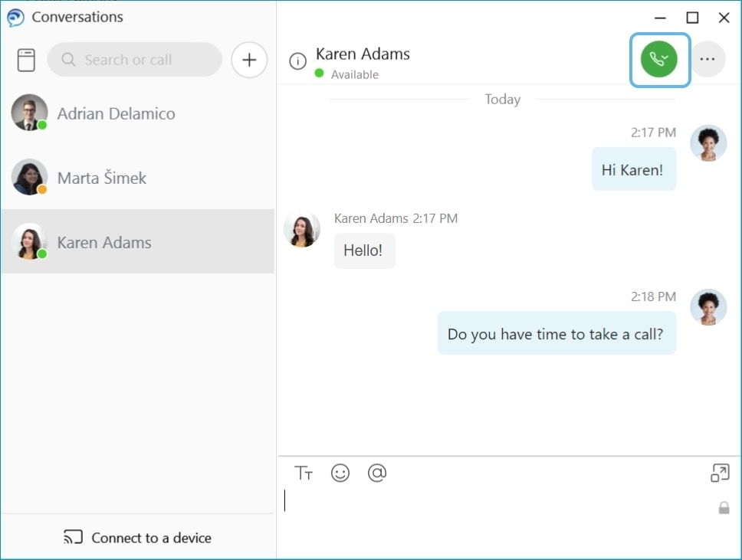Click the text formatting Tt icon
The image size is (742, 560).
[304, 473]
